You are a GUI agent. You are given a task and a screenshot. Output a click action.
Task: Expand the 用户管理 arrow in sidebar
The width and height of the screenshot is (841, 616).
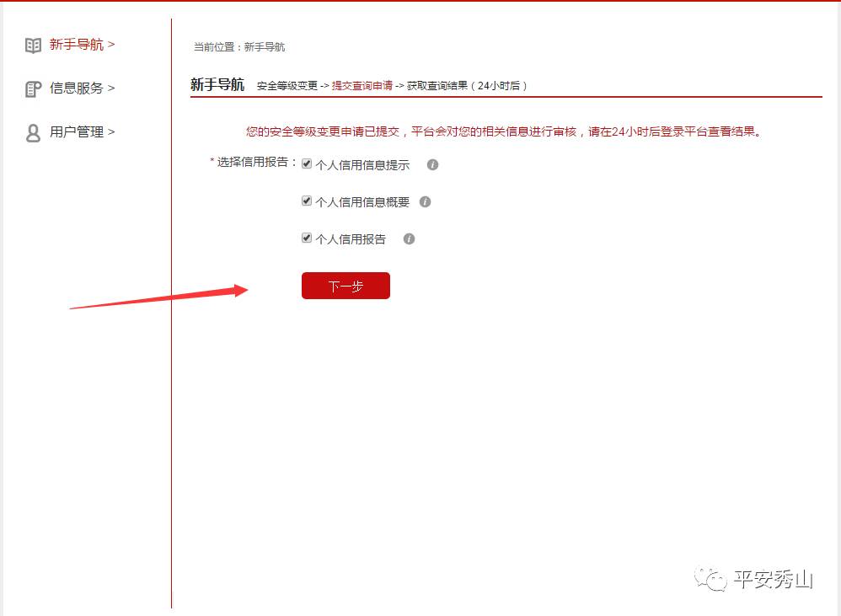pos(111,131)
